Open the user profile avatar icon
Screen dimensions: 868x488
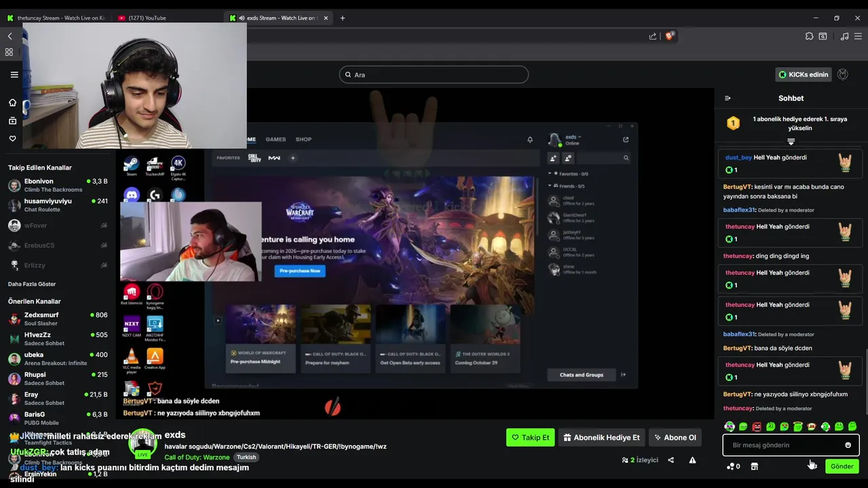pyautogui.click(x=843, y=75)
